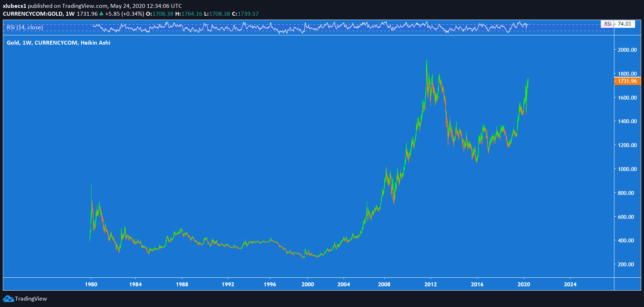The width and height of the screenshot is (644, 307).
Task: Click the 200.00 price axis label
Action: pos(626,265)
